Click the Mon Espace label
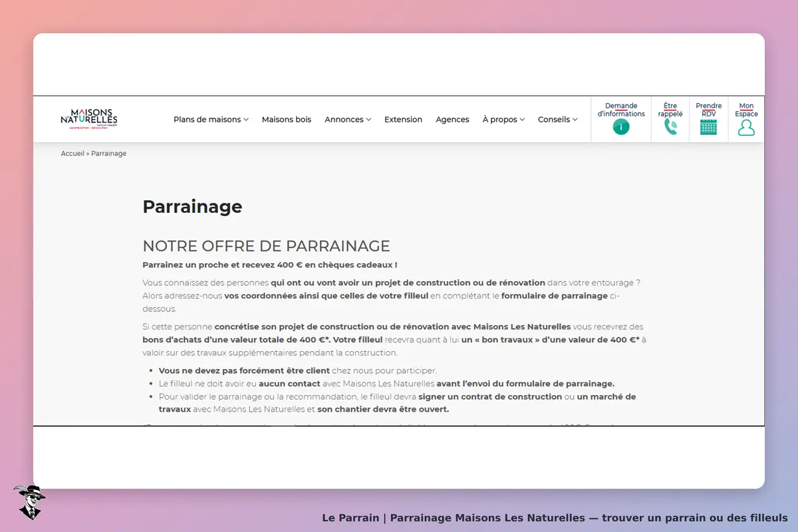 (747, 110)
